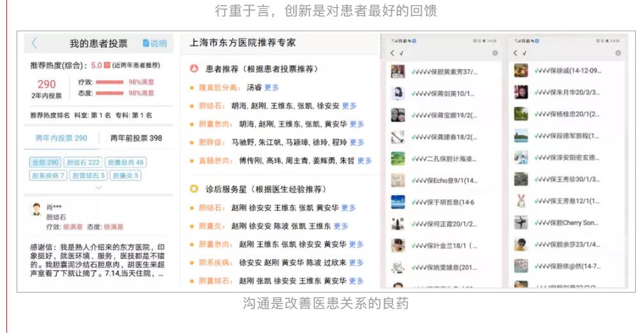
Task: Go back in the chat list containing 保徐诚
Action: tap(516, 53)
